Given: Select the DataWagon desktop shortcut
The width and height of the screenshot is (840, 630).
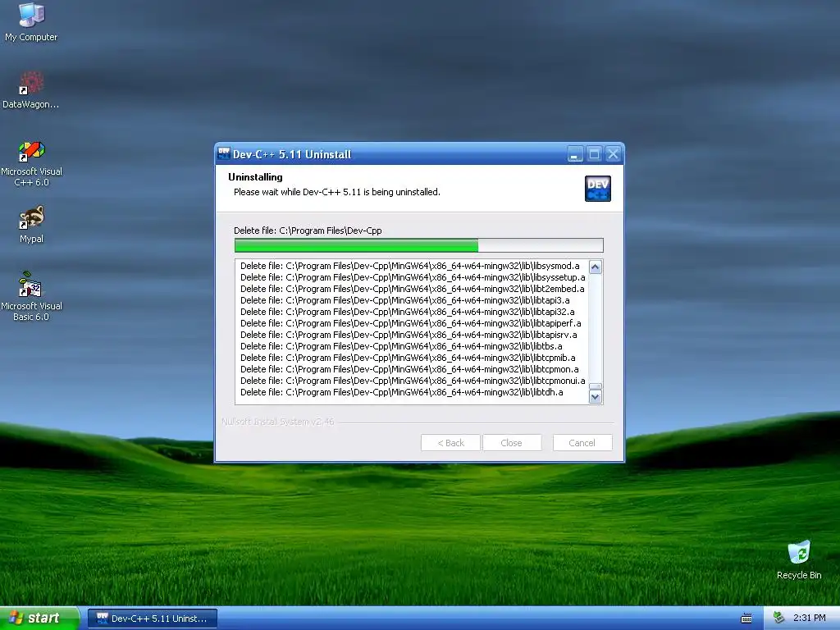Looking at the screenshot, I should [x=31, y=89].
